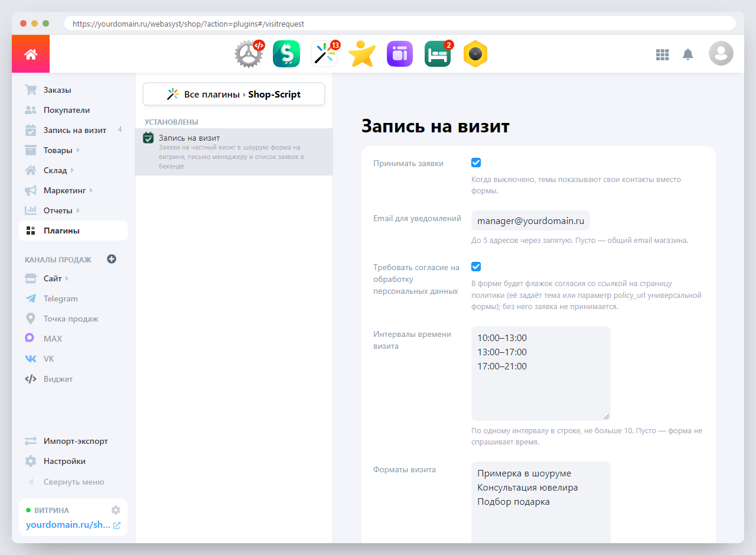Image resolution: width=756 pixels, height=555 pixels.
Task: Open Покупатели in the sidebar
Action: coord(73,110)
